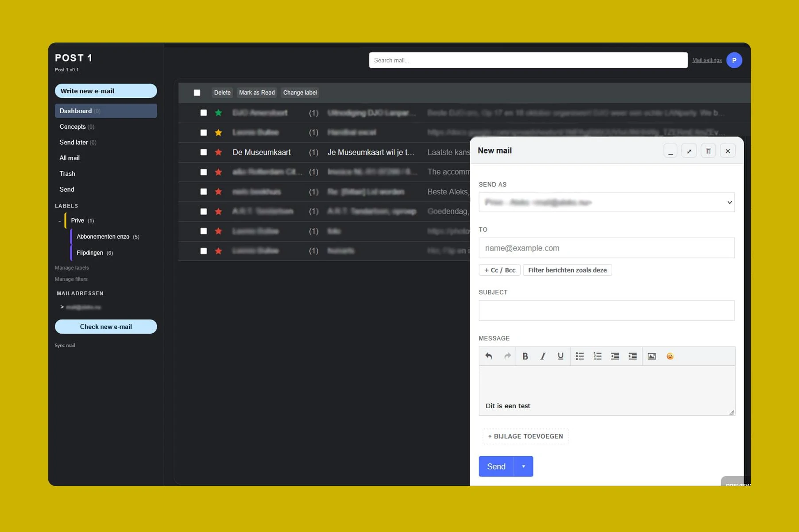Toggle bold formatting in message editor
799x532 pixels.
point(525,356)
